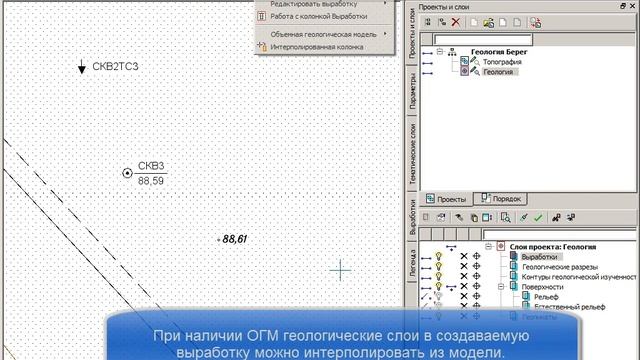Click the page with magnifier icon in layers toolbar

(x=505, y=218)
